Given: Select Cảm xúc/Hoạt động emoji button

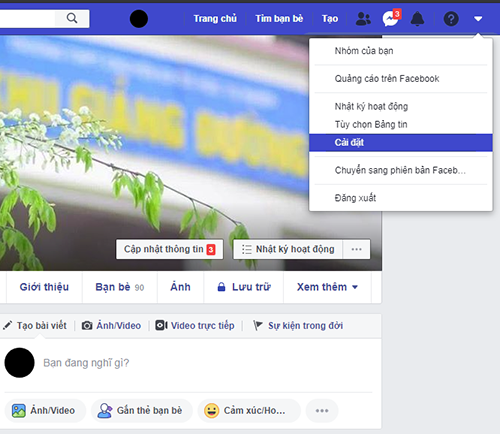Looking at the screenshot, I should pyautogui.click(x=249, y=411).
